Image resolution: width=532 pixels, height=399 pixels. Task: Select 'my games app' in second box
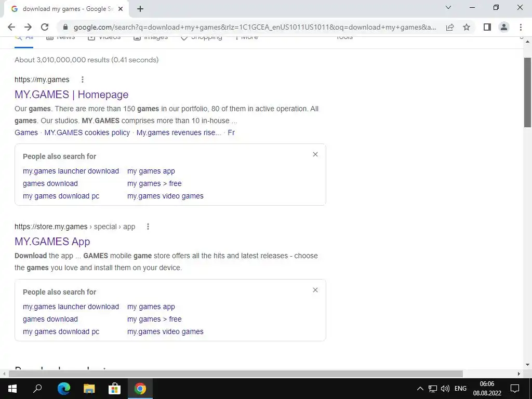(x=151, y=307)
